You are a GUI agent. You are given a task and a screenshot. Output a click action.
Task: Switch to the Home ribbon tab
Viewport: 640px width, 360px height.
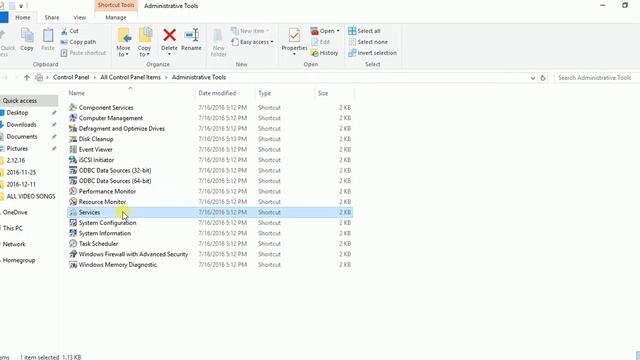23,18
